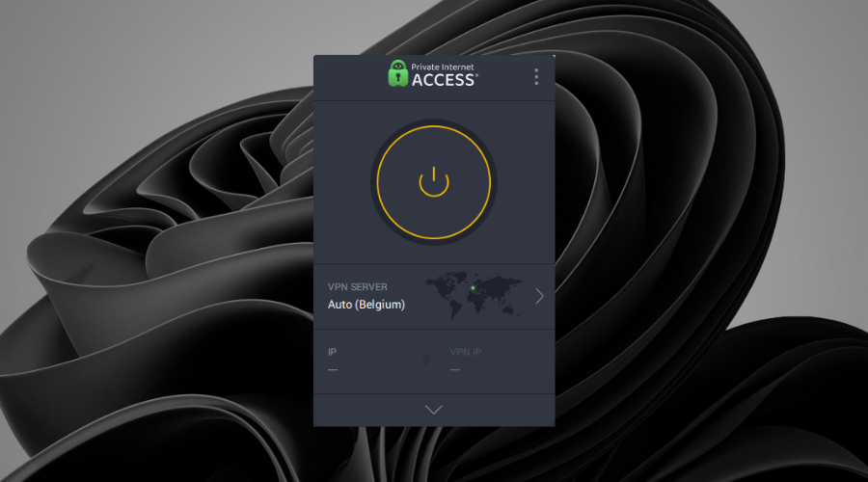This screenshot has height=482, width=868.
Task: Click the dash value under IP
Action: tap(333, 370)
